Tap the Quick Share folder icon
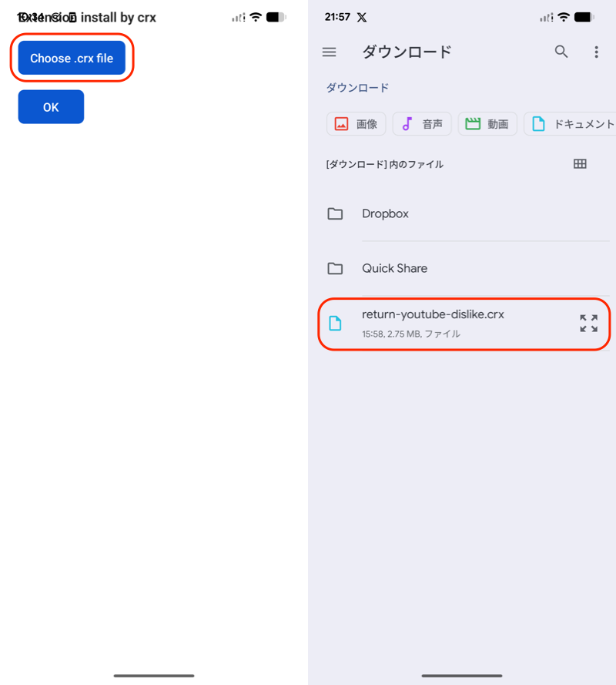The width and height of the screenshot is (616, 685). click(x=335, y=268)
